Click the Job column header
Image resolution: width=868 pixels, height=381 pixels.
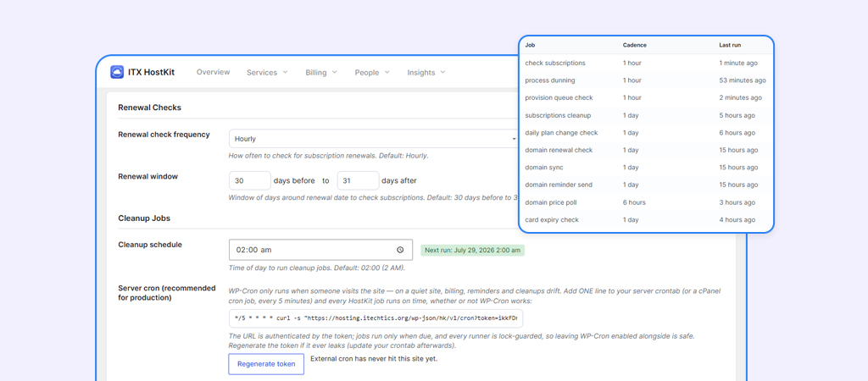pyautogui.click(x=530, y=45)
